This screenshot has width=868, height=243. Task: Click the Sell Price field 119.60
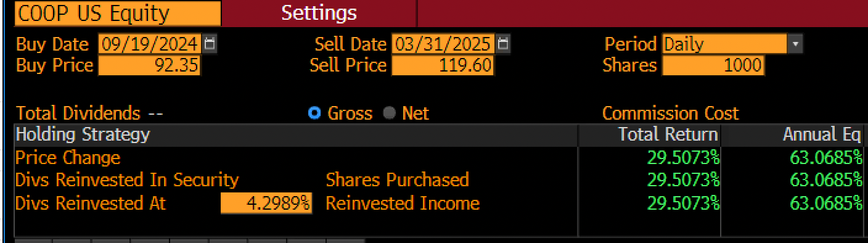click(443, 65)
